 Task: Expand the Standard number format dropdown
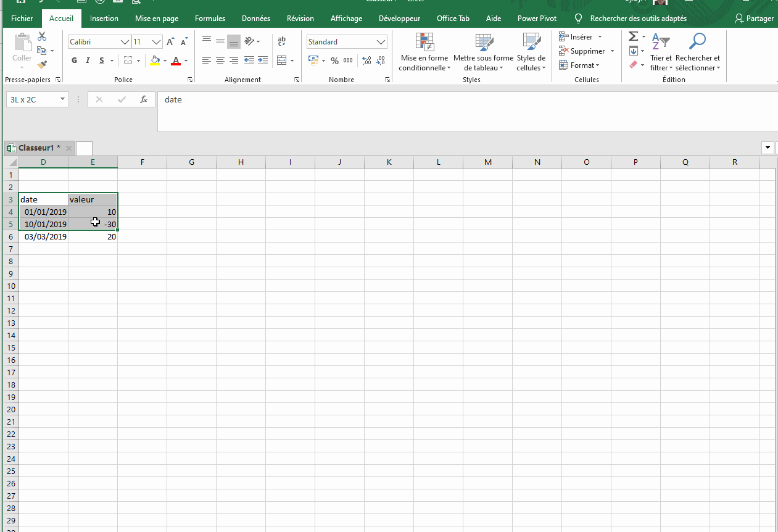tap(381, 42)
